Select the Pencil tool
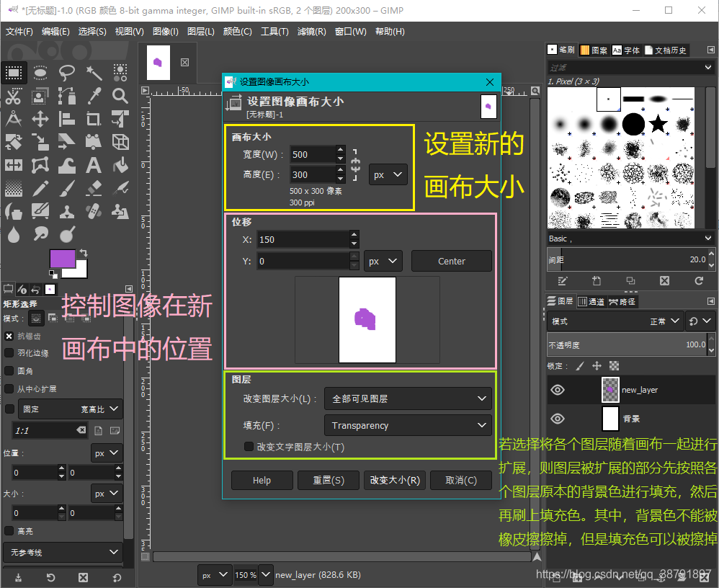The image size is (719, 588). coord(40,188)
